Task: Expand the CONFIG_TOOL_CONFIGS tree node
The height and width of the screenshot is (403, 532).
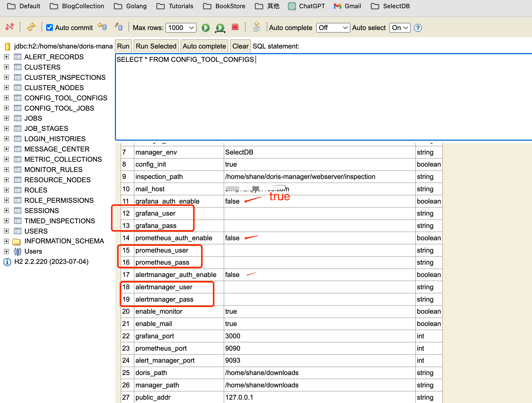Action: [x=7, y=98]
